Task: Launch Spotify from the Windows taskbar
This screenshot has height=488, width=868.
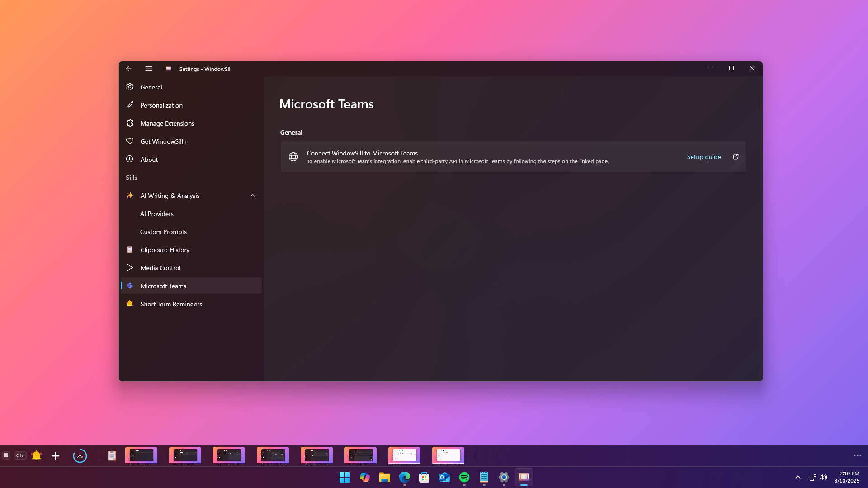Action: click(x=464, y=477)
